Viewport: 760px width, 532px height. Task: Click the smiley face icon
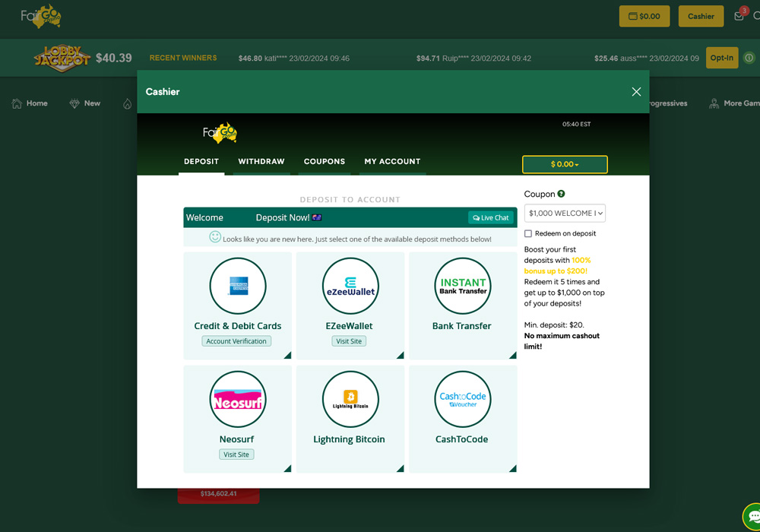point(215,237)
